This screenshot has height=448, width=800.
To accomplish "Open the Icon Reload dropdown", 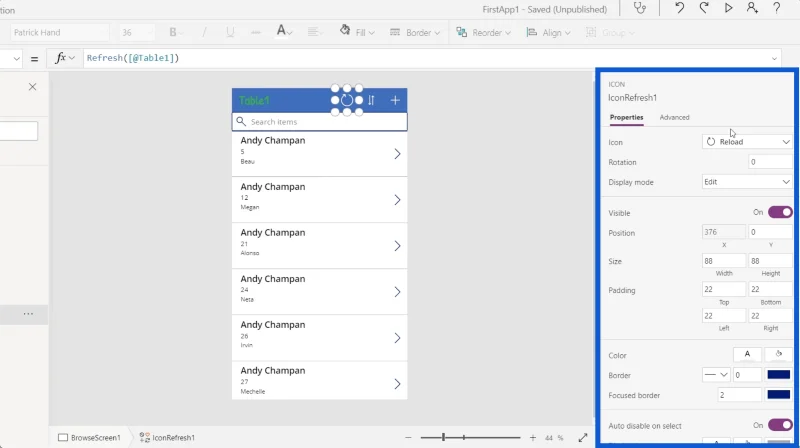I will [x=747, y=142].
